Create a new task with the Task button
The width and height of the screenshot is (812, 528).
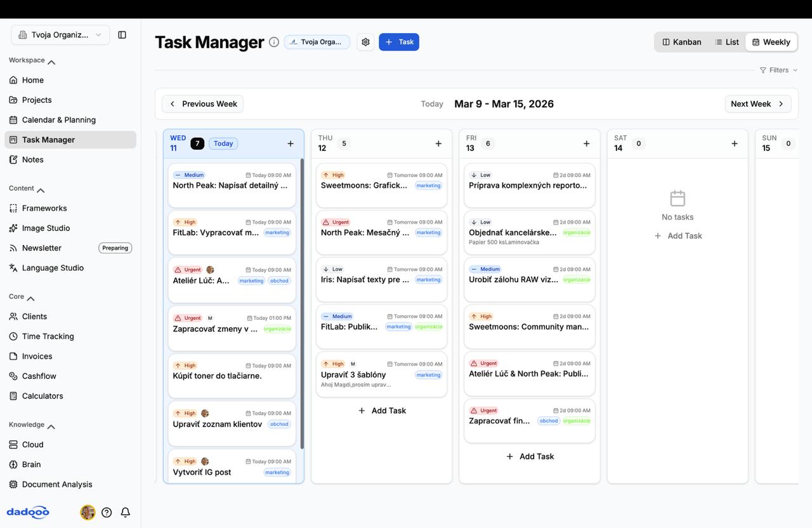pos(398,41)
